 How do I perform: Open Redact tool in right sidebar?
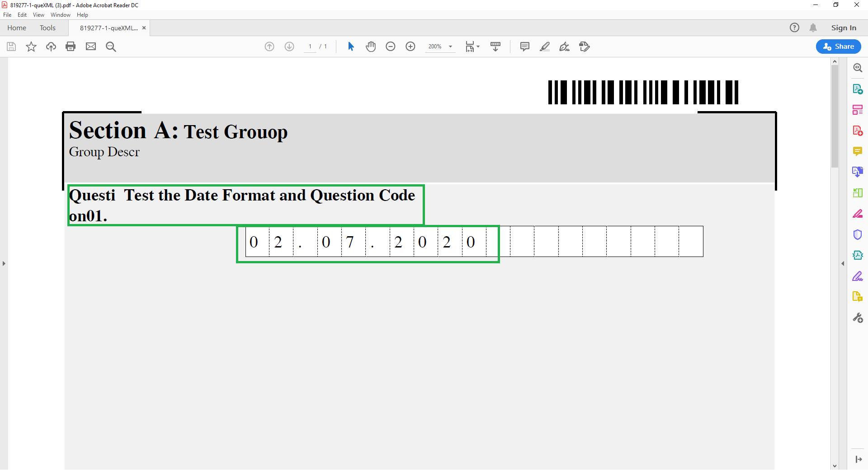(858, 214)
